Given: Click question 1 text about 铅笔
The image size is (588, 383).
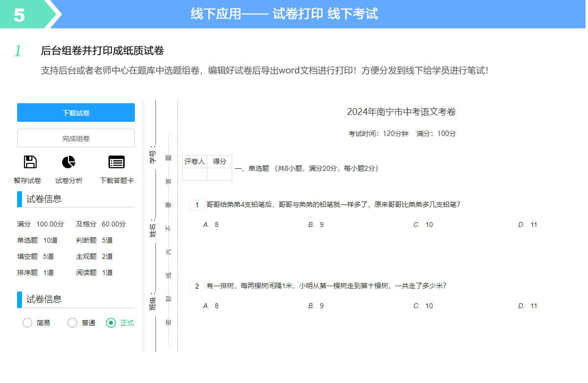Looking at the screenshot, I should point(333,204).
